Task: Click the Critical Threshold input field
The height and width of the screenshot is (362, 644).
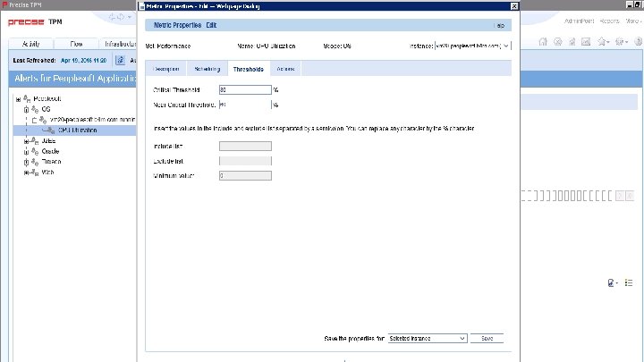Action: click(x=245, y=89)
